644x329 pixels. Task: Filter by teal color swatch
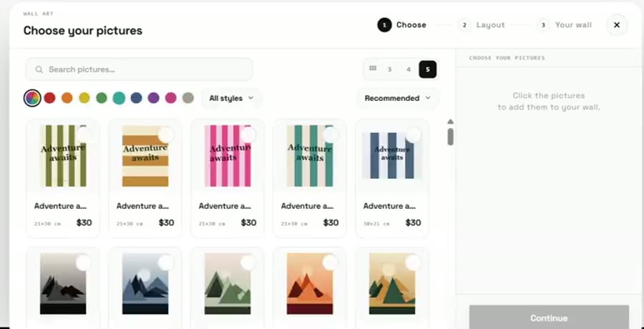119,98
